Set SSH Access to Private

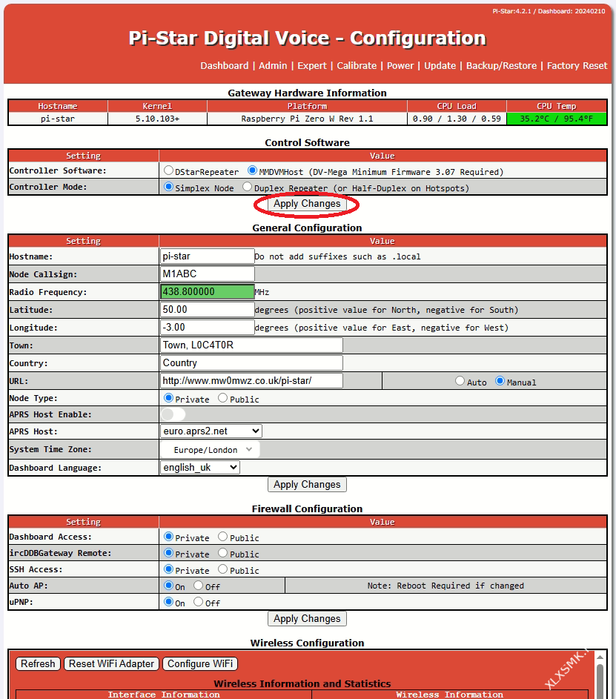[168, 569]
